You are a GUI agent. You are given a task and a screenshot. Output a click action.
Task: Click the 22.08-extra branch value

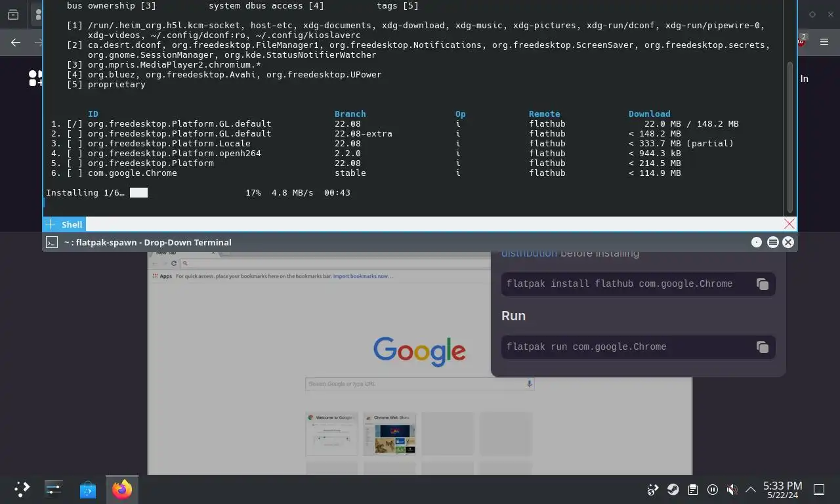(x=364, y=134)
